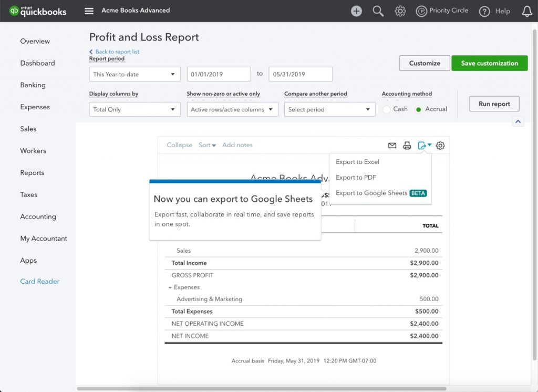This screenshot has width=538, height=392.
Task: Print the report with printer icon
Action: click(x=407, y=146)
